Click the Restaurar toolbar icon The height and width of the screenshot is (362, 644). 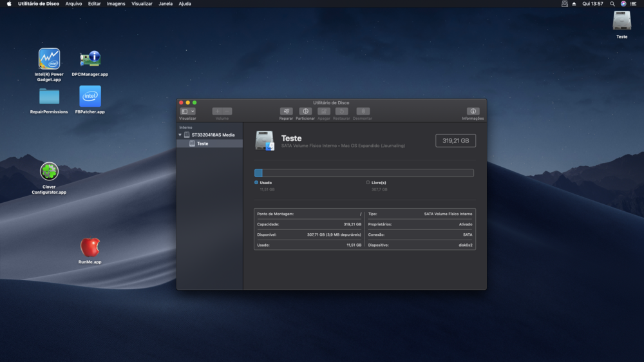(x=341, y=111)
